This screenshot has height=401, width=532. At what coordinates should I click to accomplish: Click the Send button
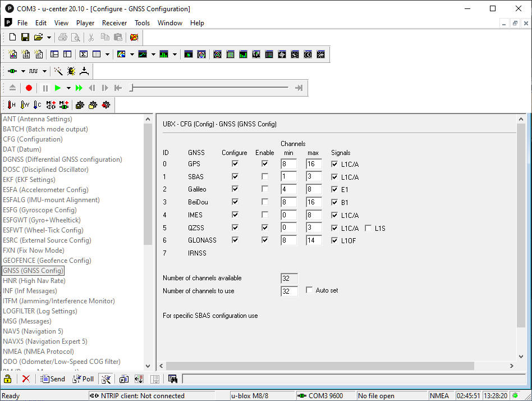pos(53,379)
